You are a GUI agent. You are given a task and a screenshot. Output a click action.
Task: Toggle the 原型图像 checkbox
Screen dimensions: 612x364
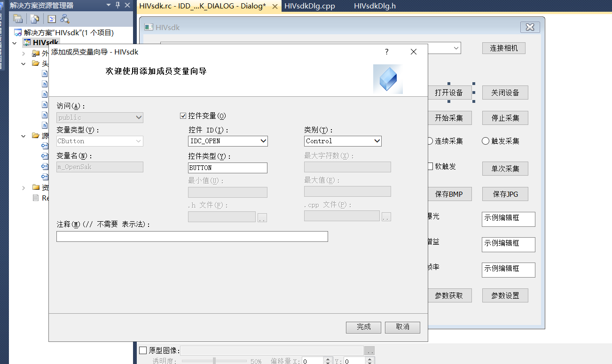pyautogui.click(x=143, y=350)
